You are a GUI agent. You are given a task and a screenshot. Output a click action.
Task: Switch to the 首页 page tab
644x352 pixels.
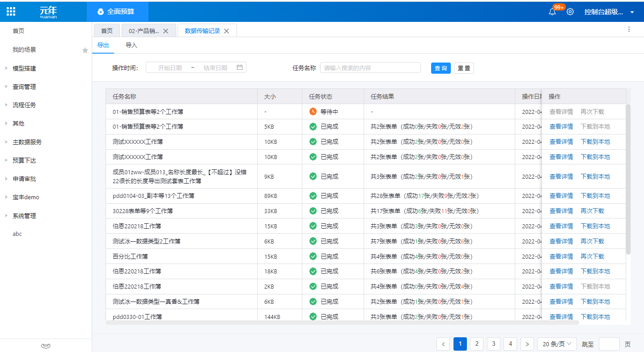click(106, 31)
